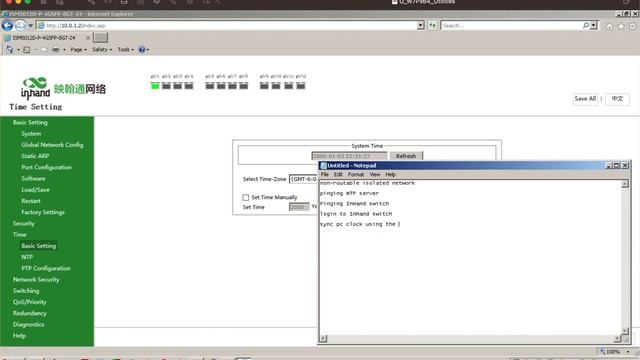The width and height of the screenshot is (640, 360).
Task: Click the browser Forward arrow button
Action: pos(20,25)
